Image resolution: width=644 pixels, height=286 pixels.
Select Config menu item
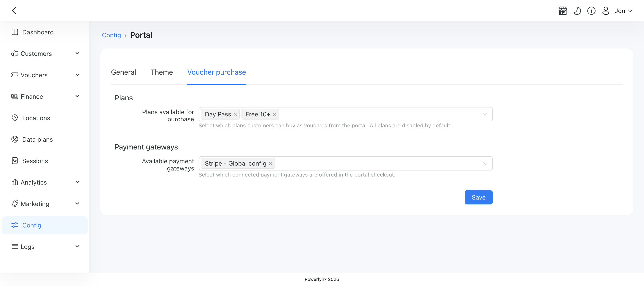tap(44, 225)
